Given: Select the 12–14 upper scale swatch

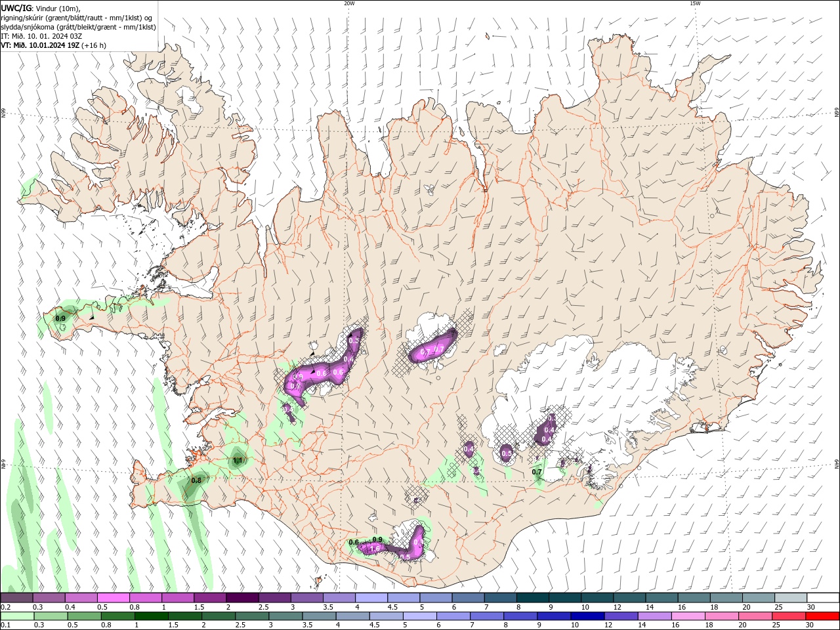Looking at the screenshot, I should (629, 597).
